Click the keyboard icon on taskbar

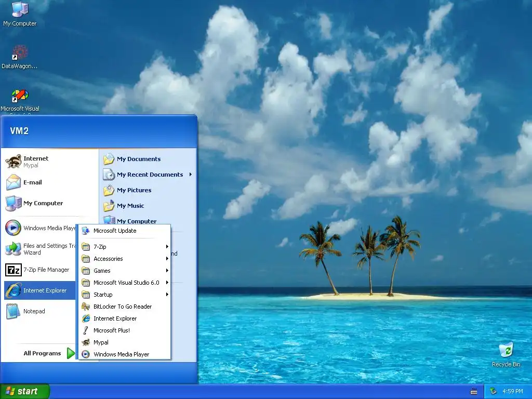click(474, 392)
